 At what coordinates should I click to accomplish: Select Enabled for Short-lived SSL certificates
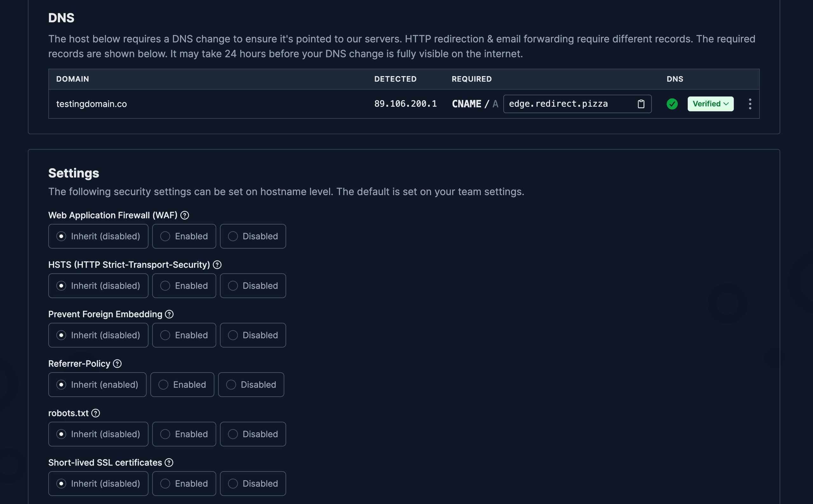click(x=184, y=484)
